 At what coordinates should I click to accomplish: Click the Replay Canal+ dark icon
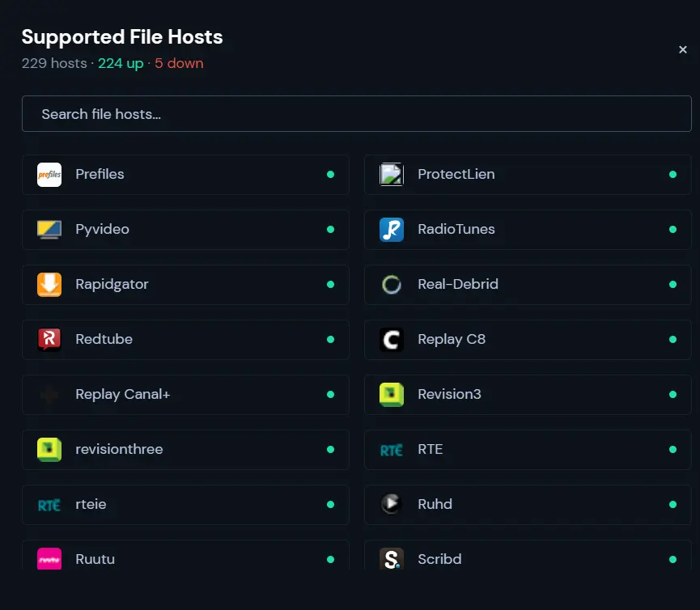(49, 395)
